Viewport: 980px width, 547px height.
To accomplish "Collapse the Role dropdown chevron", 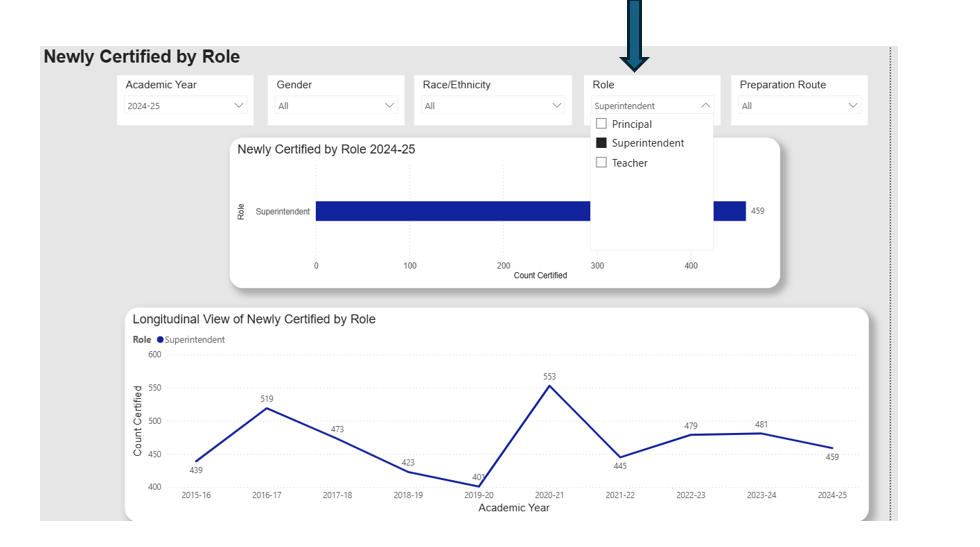I will coord(706,105).
